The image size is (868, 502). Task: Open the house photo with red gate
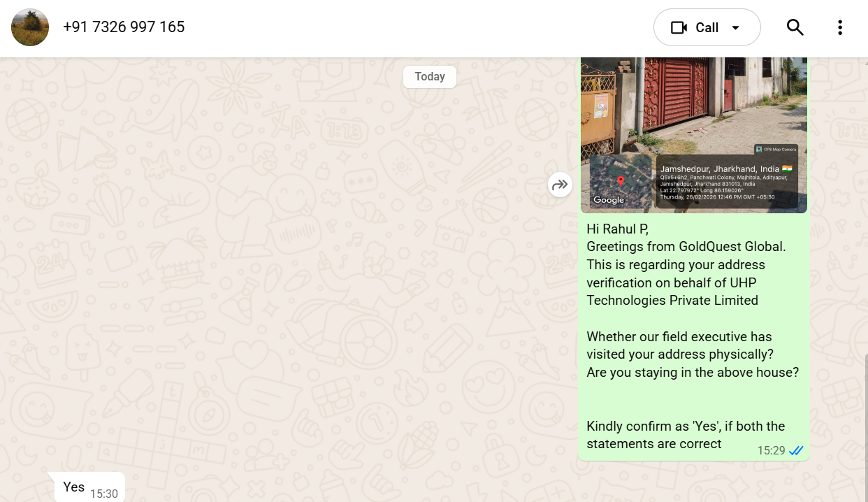[x=693, y=105]
